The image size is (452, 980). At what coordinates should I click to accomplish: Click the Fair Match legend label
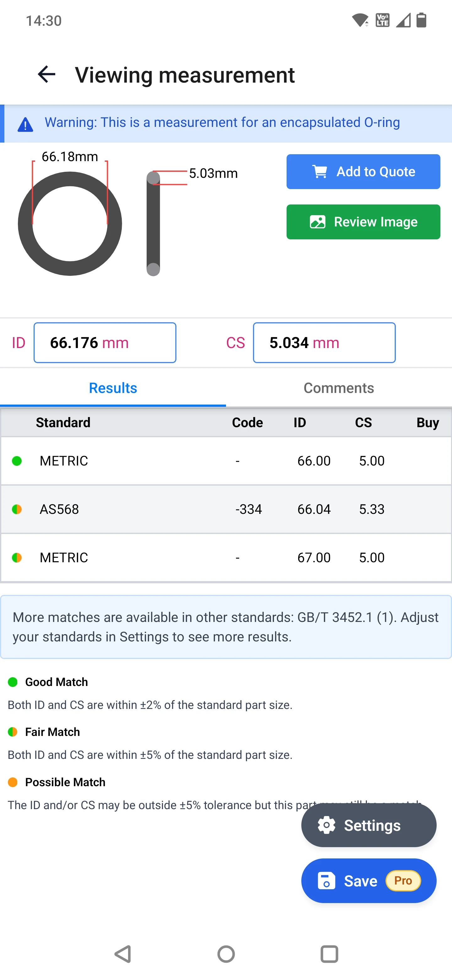tap(52, 732)
